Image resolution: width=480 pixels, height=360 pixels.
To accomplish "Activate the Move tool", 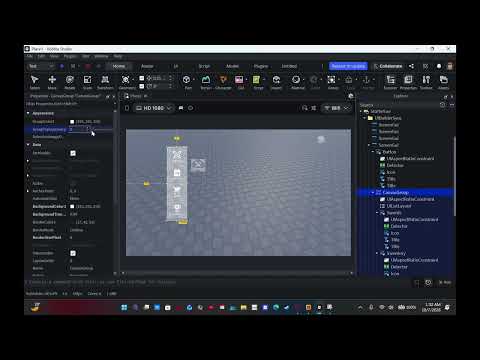I will coord(52,82).
